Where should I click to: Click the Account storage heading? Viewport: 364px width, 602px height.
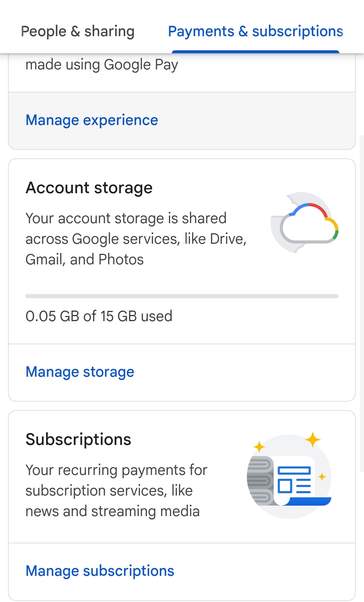[89, 188]
